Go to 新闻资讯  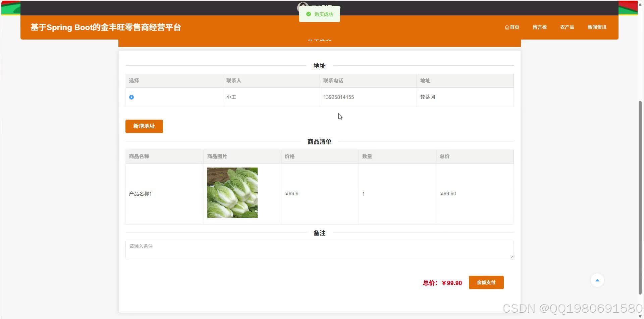597,27
